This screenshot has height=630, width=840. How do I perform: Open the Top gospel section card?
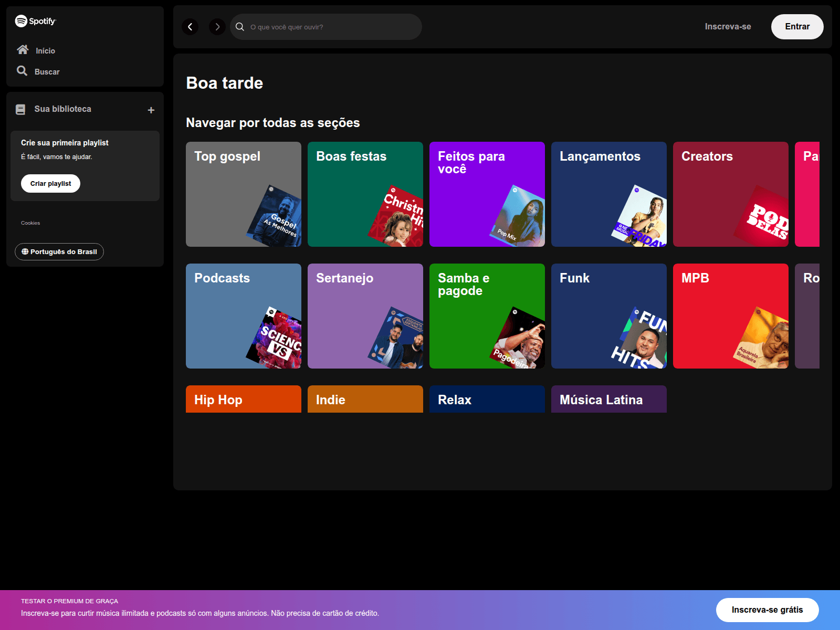pos(243,194)
